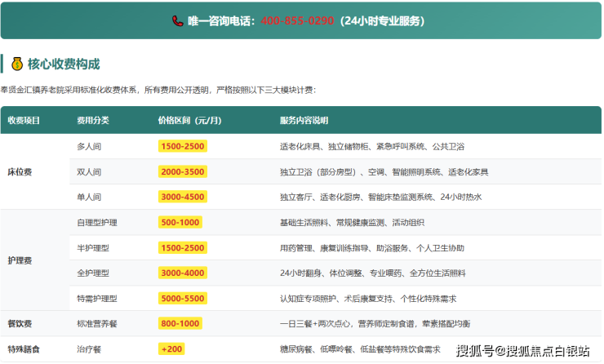The width and height of the screenshot is (604, 364).
Task: Click the 费用分类 column header
Action: tap(92, 120)
